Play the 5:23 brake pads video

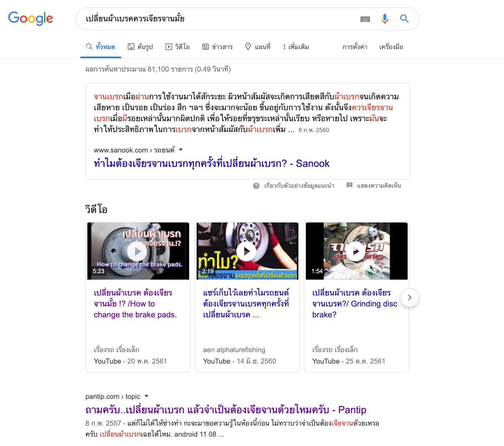137,251
